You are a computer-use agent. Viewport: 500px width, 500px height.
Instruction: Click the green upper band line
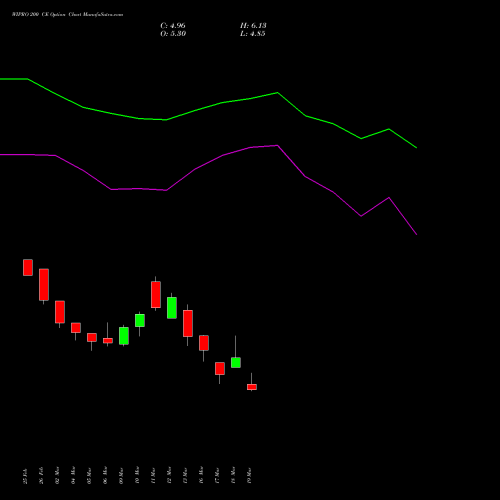[208, 107]
